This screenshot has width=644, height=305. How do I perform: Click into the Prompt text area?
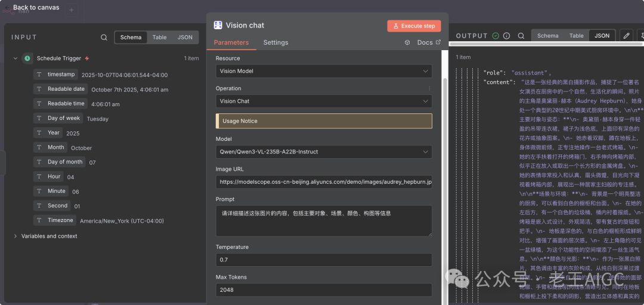(324, 221)
